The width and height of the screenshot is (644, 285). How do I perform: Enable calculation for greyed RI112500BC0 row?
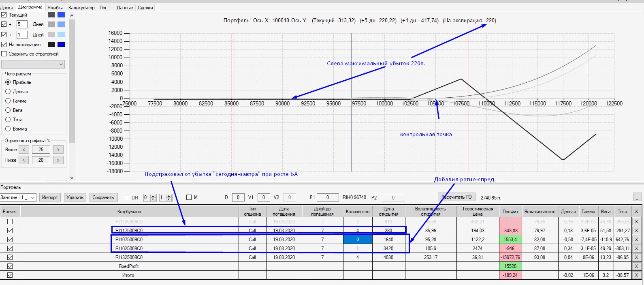[x=10, y=222]
